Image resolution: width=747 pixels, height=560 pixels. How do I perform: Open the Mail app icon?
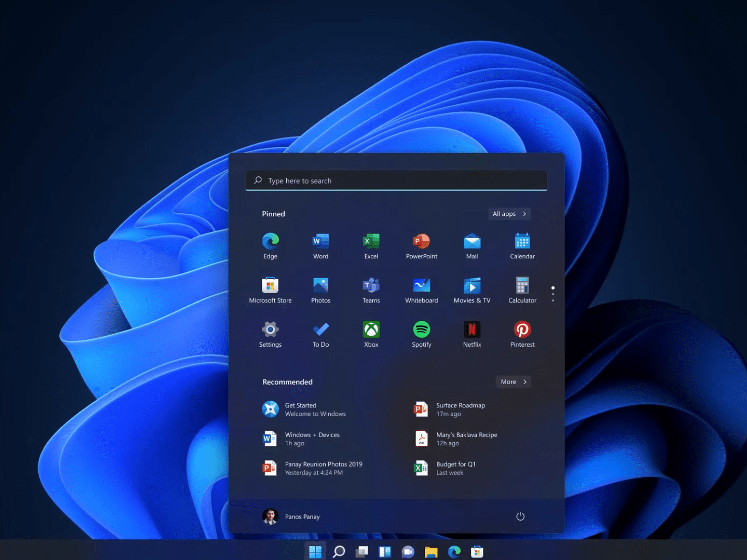pyautogui.click(x=472, y=246)
